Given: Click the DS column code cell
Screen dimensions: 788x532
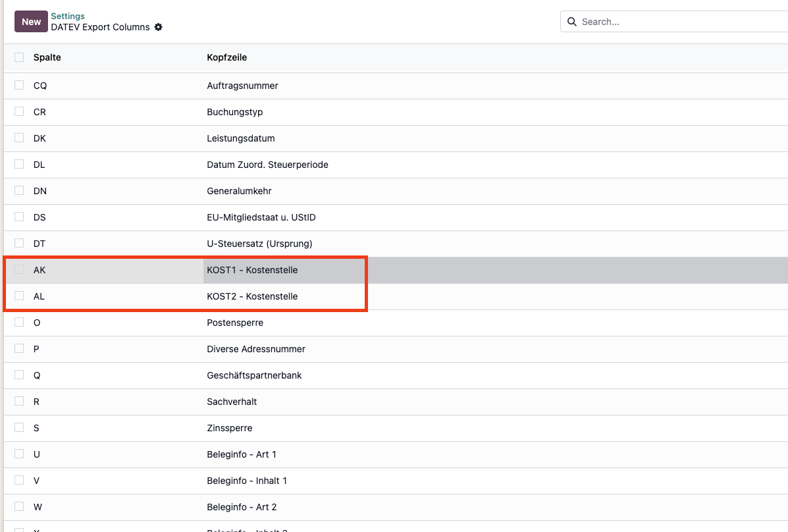Looking at the screenshot, I should (39, 217).
